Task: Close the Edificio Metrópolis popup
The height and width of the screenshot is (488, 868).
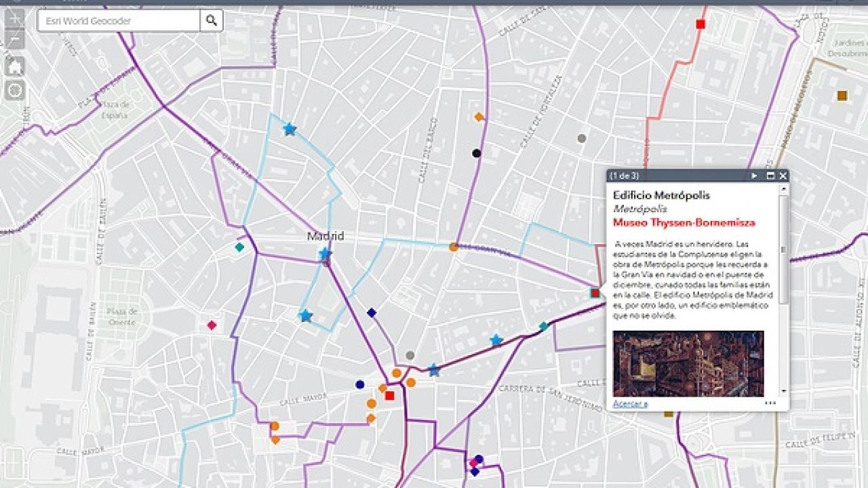Action: [x=783, y=176]
